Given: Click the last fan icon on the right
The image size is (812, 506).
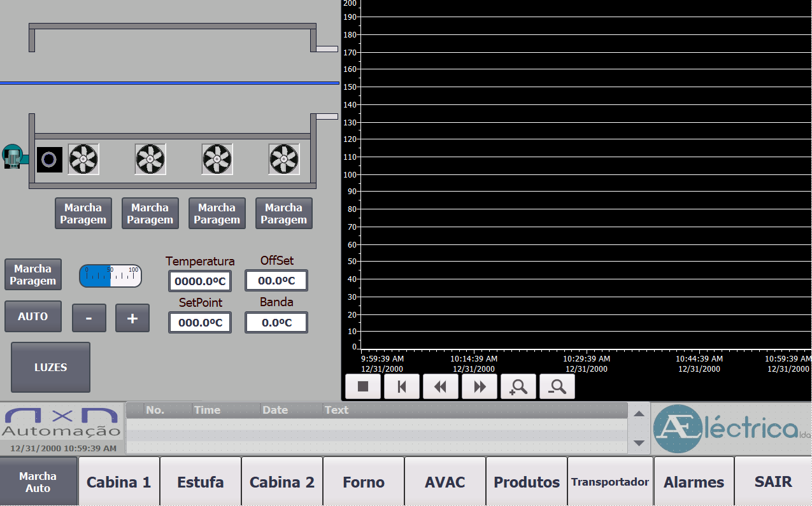Looking at the screenshot, I should 284,159.
